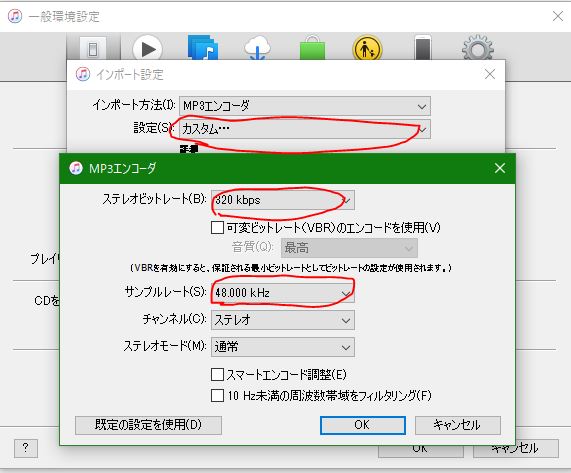571x473 pixels.
Task: Open the Downloads cloud preferences icon
Action: pyautogui.click(x=257, y=48)
